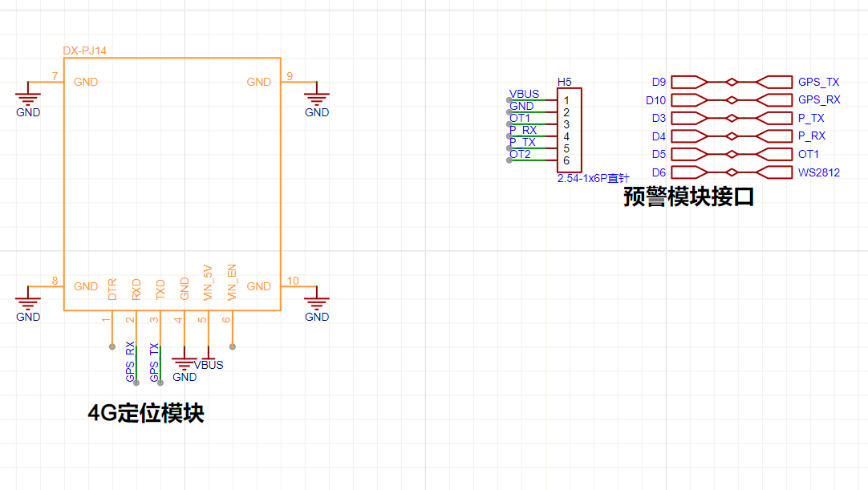Viewport: 868px width, 490px height.
Task: Click the GPS_TX port name at top right
Action: pyautogui.click(x=818, y=82)
